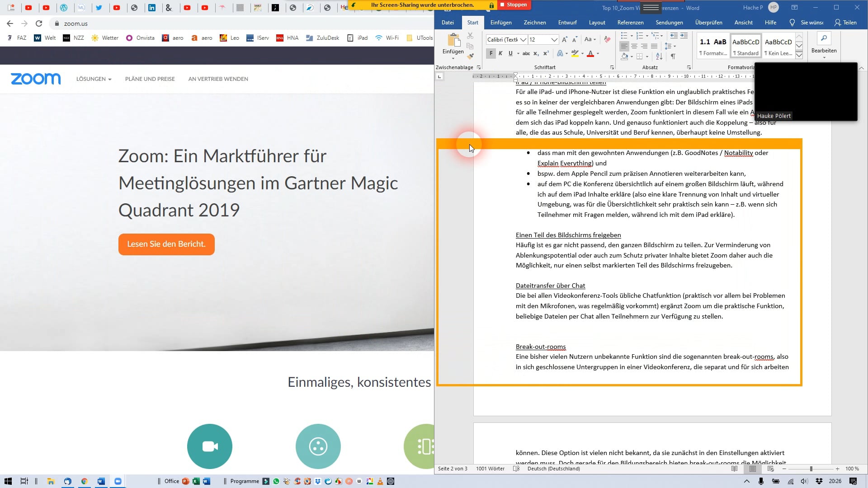
Task: Open font size dropdown showing 12
Action: (x=554, y=40)
